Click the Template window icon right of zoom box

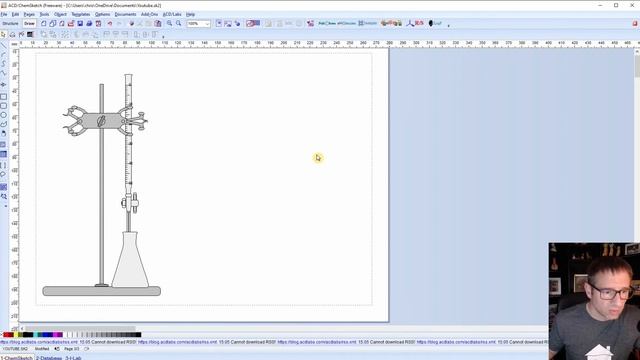tap(219, 24)
